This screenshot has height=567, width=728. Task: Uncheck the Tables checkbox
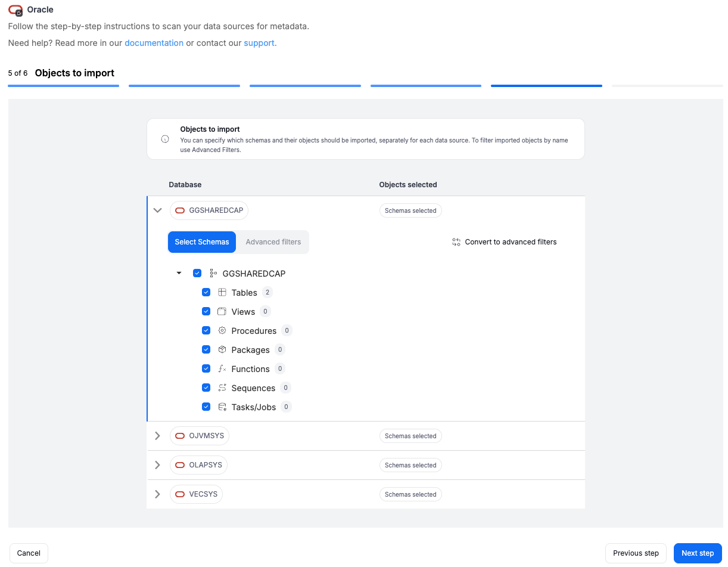(206, 292)
